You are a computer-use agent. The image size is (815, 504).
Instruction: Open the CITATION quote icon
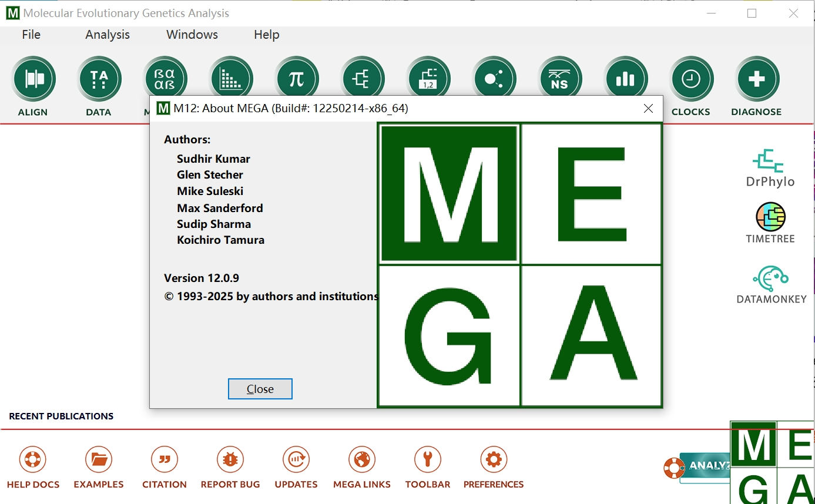[x=165, y=459]
